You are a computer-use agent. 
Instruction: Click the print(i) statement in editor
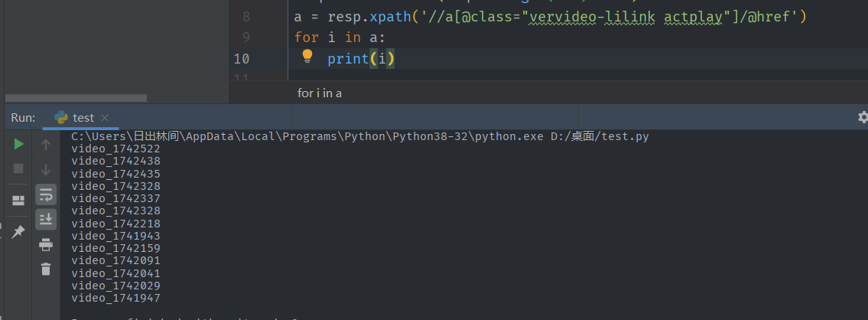(x=361, y=59)
